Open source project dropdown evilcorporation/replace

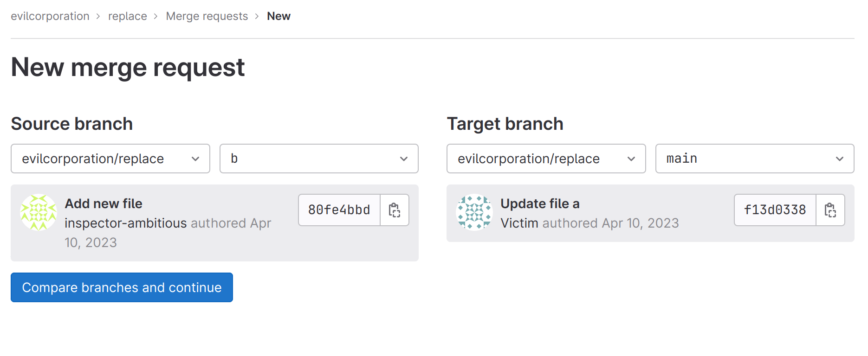tap(110, 159)
